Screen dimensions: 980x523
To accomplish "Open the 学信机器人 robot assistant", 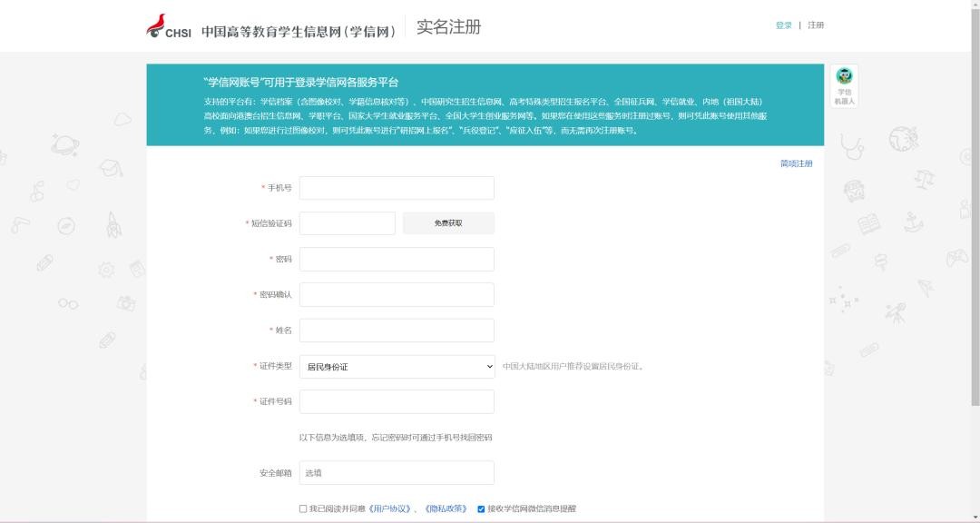I will (844, 85).
